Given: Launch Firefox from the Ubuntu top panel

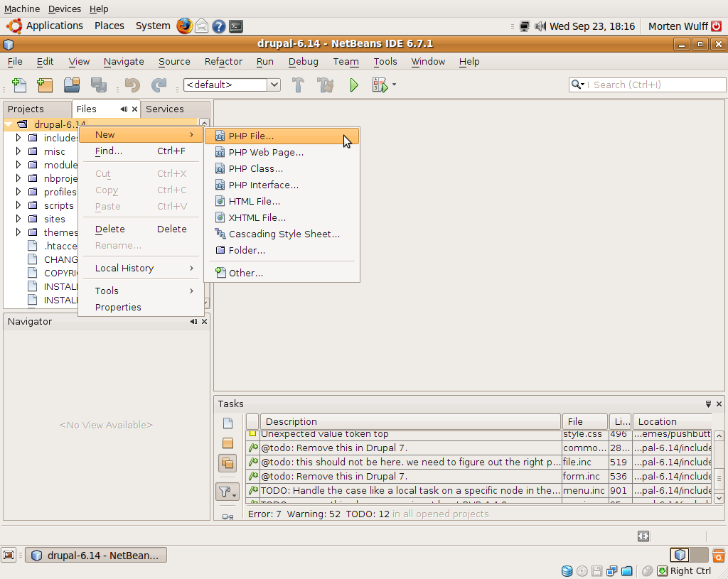Looking at the screenshot, I should pyautogui.click(x=184, y=26).
